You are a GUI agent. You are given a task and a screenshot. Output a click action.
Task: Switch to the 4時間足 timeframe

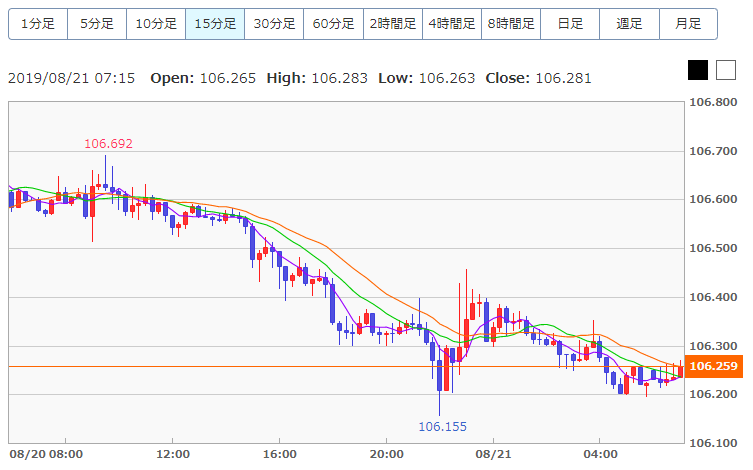point(452,24)
